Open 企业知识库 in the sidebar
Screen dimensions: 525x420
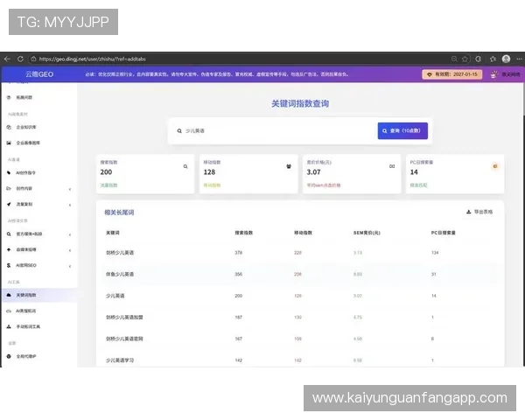point(26,127)
